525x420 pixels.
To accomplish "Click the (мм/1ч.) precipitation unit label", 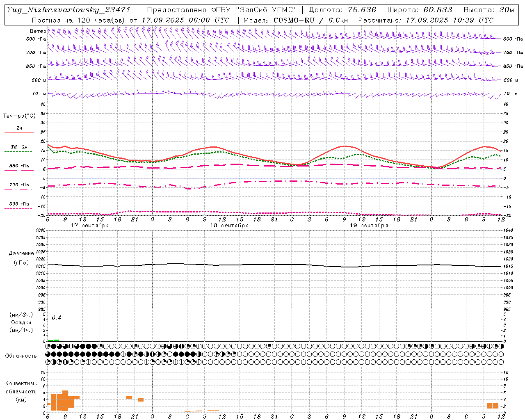I will tap(21, 330).
